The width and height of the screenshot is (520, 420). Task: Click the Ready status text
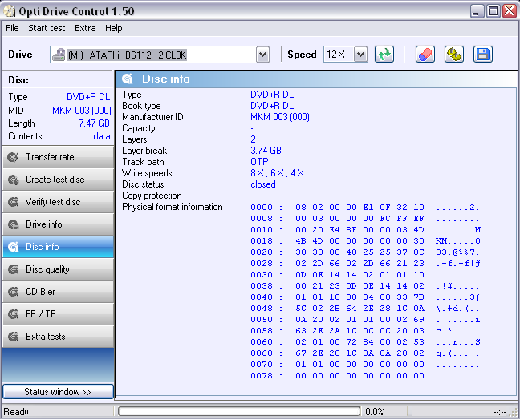coord(16,412)
